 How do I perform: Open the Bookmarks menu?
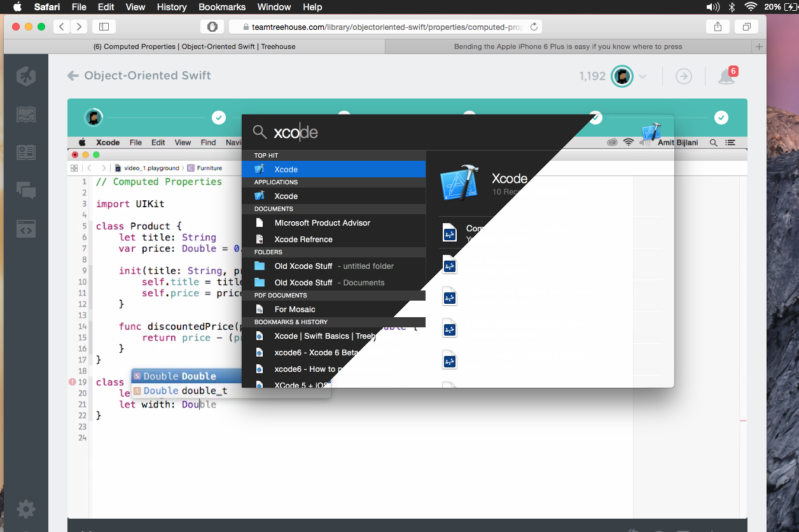222,7
